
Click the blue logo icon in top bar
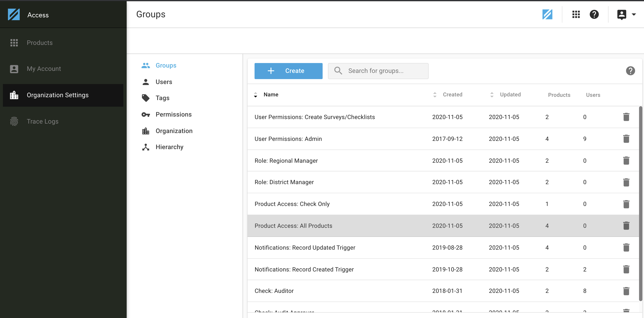[547, 14]
